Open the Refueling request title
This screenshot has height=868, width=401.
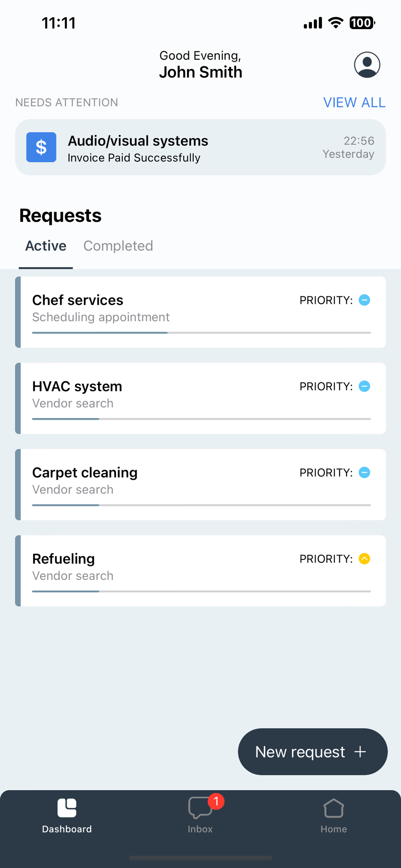coord(63,559)
